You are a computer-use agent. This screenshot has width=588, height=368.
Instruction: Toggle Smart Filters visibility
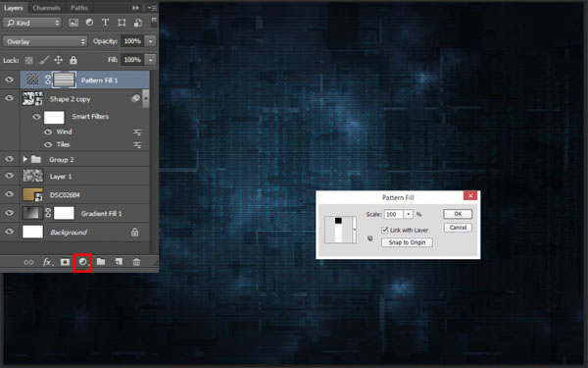point(36,117)
